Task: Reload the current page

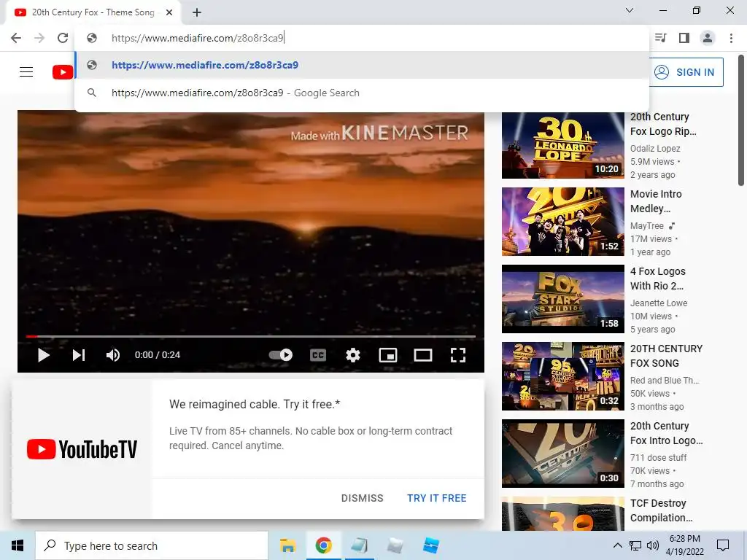Action: click(x=63, y=38)
